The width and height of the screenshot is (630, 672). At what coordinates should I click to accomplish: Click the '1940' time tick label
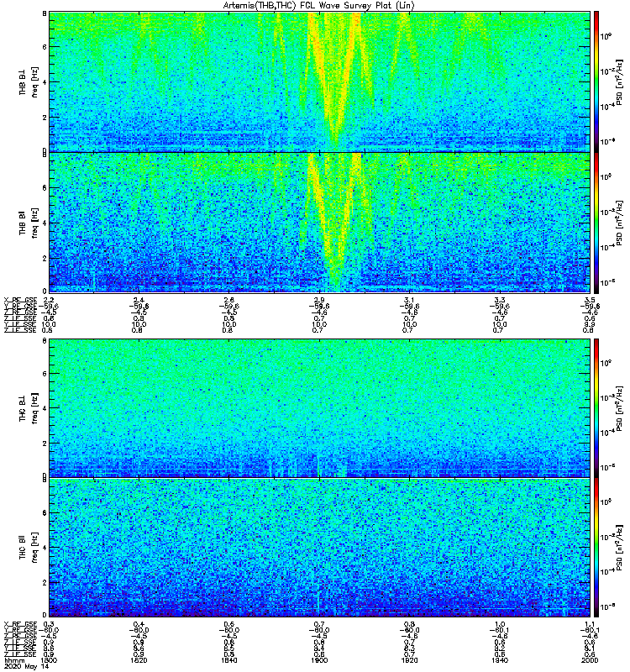click(500, 660)
